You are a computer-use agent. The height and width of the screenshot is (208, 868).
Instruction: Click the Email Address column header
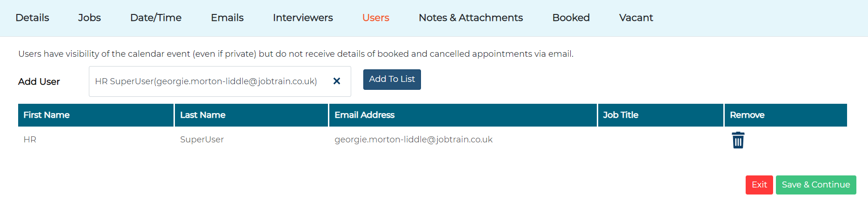point(463,115)
